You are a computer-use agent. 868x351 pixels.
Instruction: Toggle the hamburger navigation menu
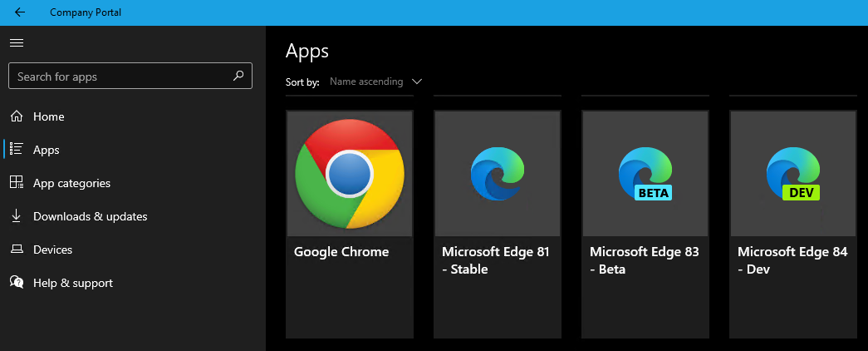[x=17, y=42]
